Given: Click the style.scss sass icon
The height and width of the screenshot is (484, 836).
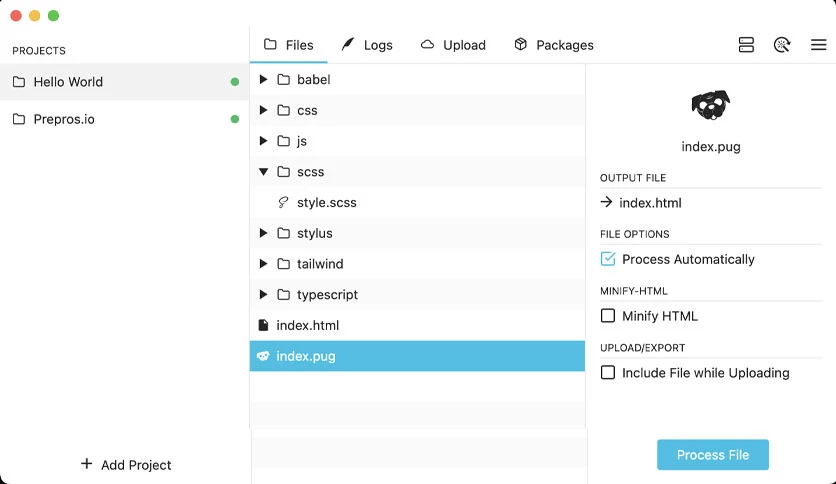Looking at the screenshot, I should [283, 203].
